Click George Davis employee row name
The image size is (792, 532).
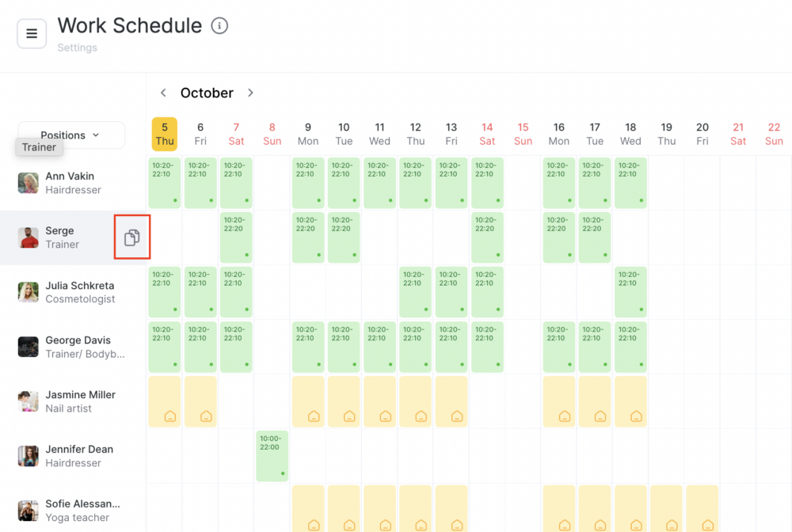pyautogui.click(x=78, y=340)
